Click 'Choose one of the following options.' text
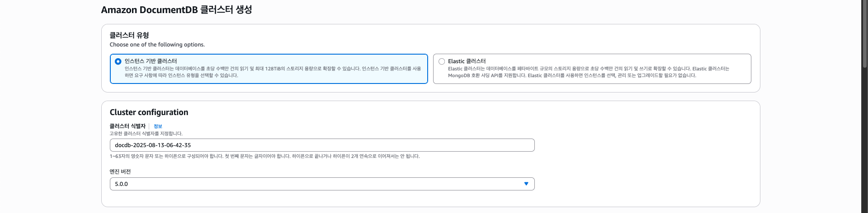The image size is (868, 213). click(x=157, y=45)
